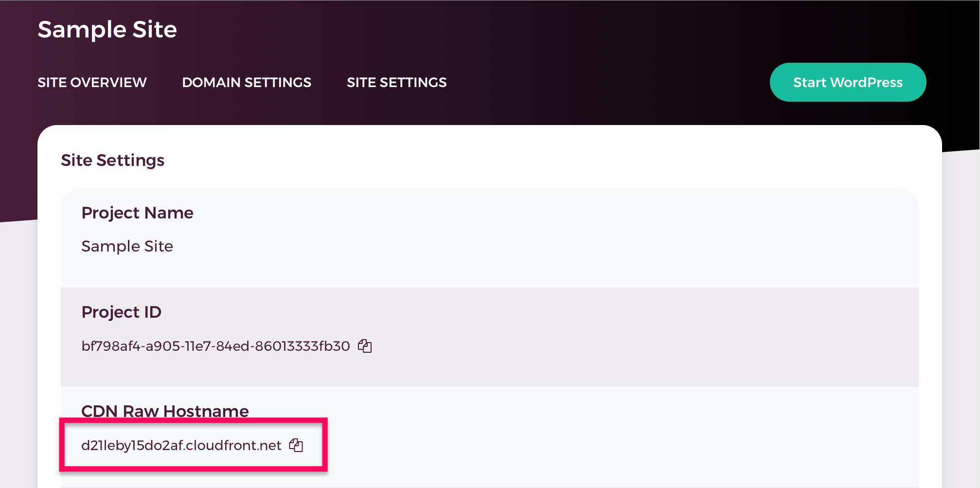The height and width of the screenshot is (488, 980).
Task: Switch to the Domain Settings tab
Action: tap(247, 82)
